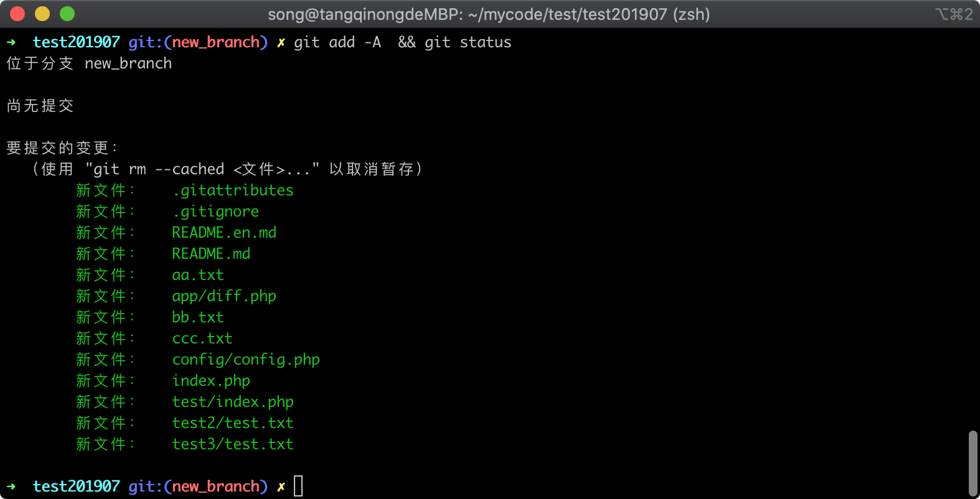Maximize the terminal with the green button
Viewport: 980px width, 499px height.
(67, 14)
